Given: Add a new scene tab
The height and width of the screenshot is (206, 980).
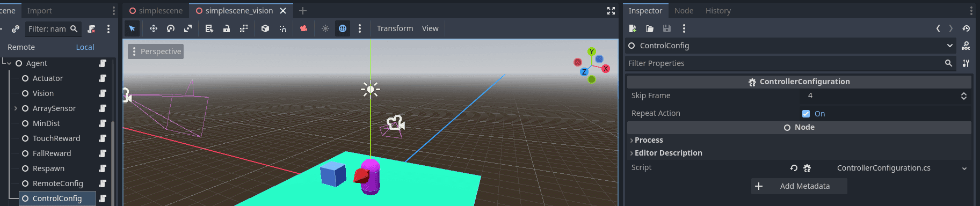Looking at the screenshot, I should (x=303, y=11).
